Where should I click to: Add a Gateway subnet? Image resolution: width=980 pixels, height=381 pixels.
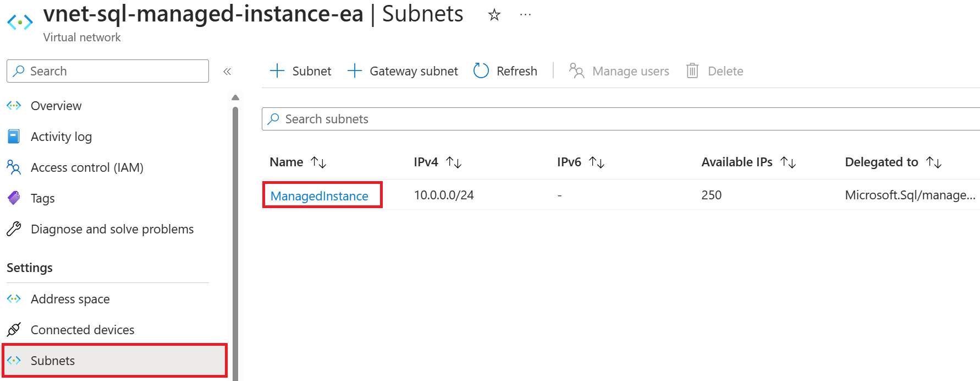403,71
